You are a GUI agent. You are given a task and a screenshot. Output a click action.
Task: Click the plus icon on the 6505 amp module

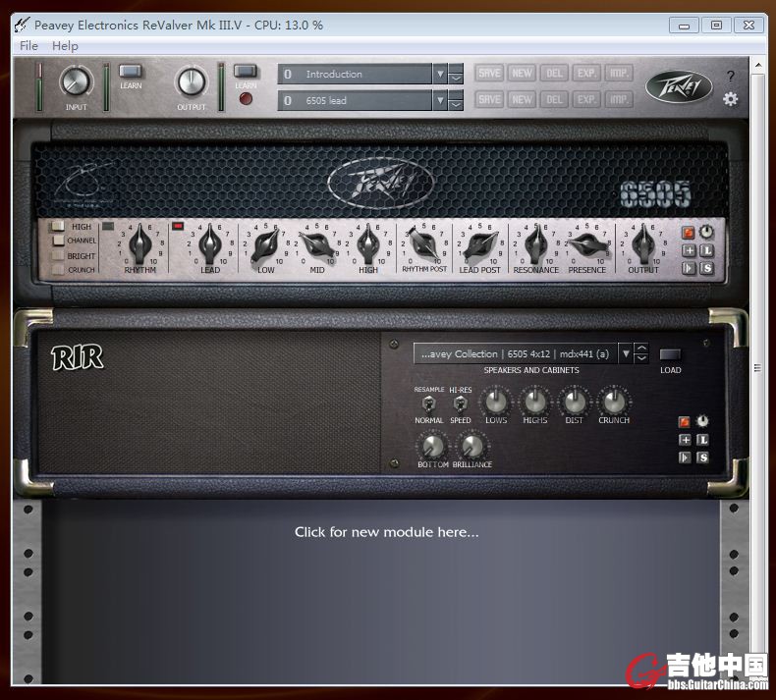[689, 250]
